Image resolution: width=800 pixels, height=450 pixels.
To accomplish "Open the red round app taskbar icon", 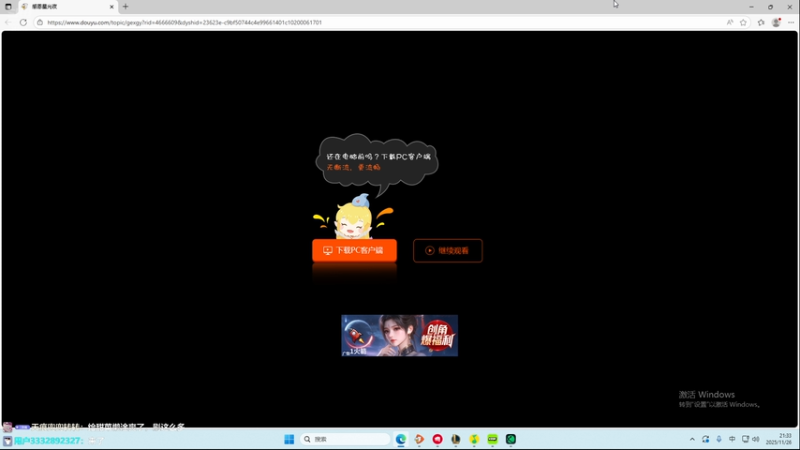I will (438, 439).
